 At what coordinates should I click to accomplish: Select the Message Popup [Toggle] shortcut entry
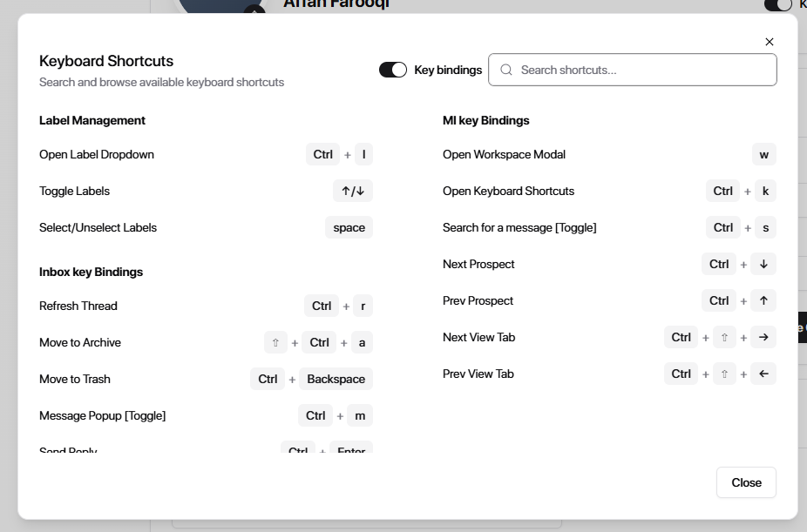coord(102,415)
